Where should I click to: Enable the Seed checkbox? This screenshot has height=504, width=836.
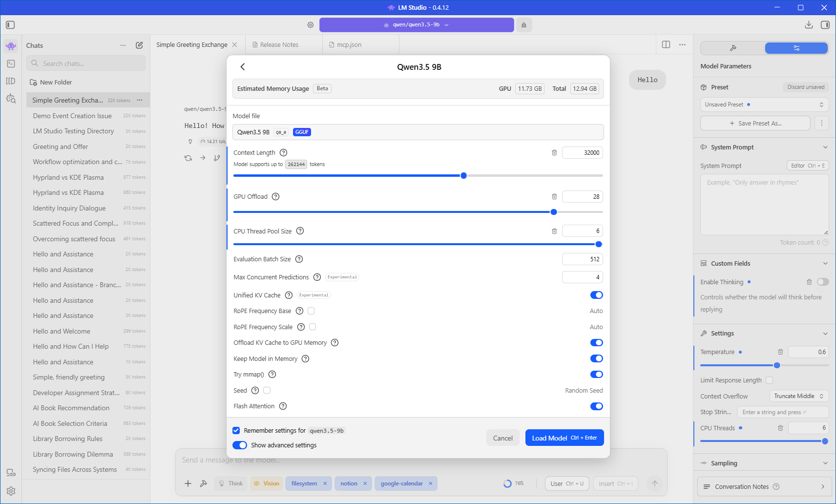(x=267, y=390)
